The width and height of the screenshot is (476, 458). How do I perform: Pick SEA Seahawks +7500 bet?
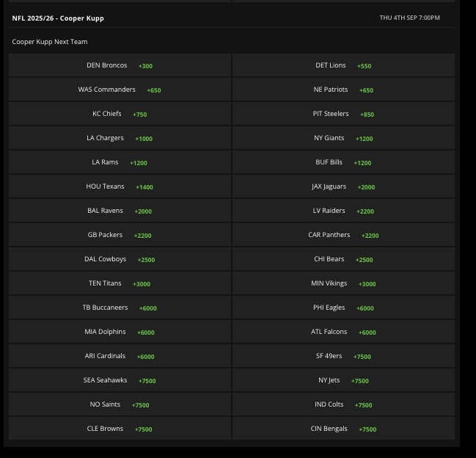click(120, 380)
